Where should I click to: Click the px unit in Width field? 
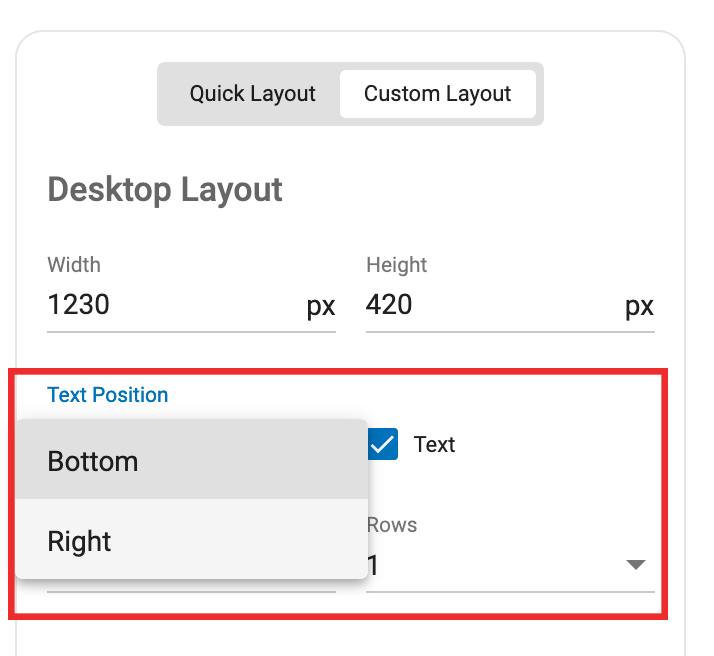tap(321, 306)
